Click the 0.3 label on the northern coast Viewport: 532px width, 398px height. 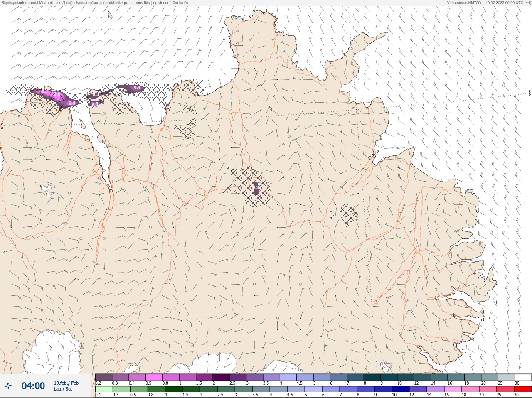96,95
